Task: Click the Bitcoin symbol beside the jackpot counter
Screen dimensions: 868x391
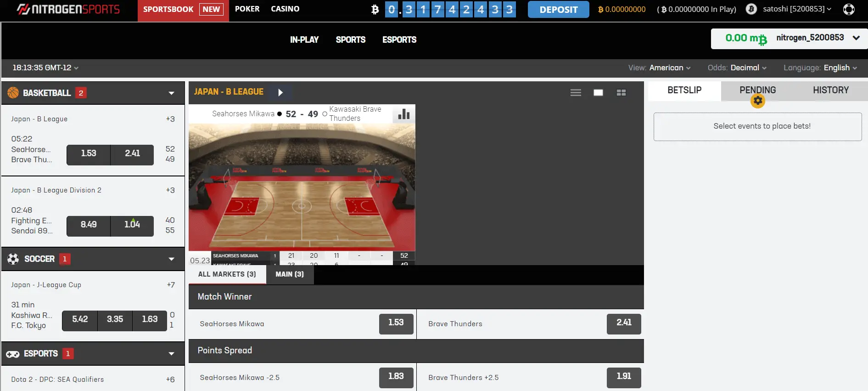Action: click(375, 9)
